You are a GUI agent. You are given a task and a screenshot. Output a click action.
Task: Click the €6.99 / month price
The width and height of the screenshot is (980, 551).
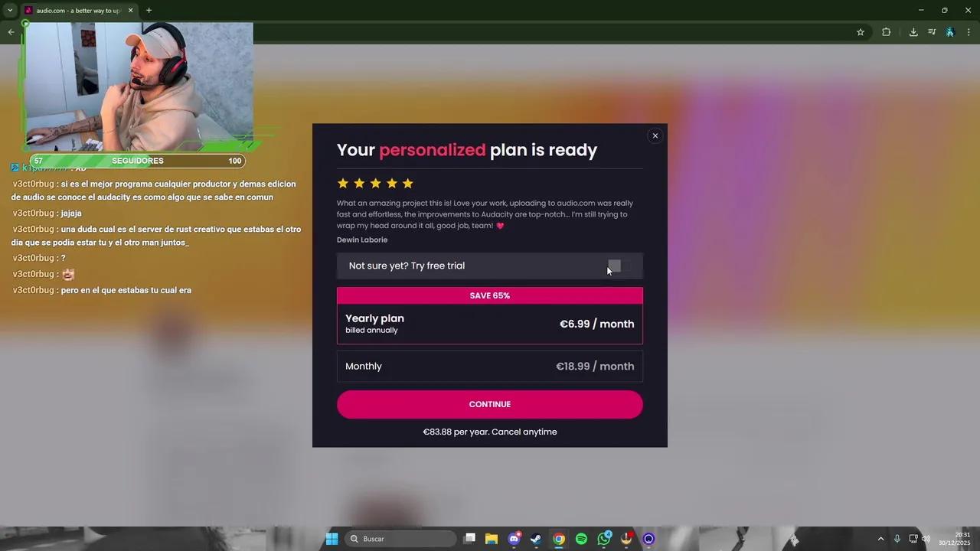596,324
